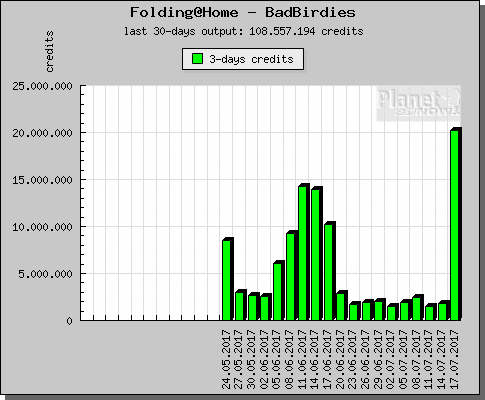Click the date label 24.05.2017
Image resolution: width=485 pixels, height=400 pixels.
point(226,359)
